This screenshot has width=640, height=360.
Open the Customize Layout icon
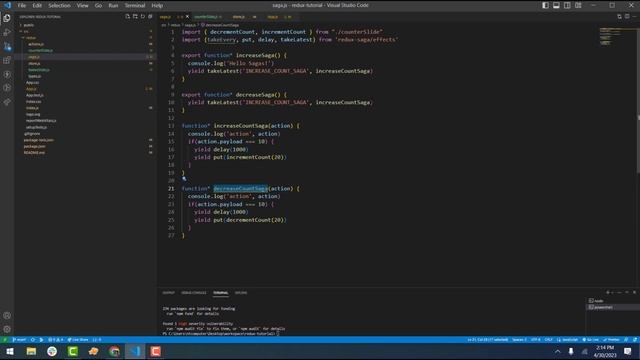click(578, 5)
